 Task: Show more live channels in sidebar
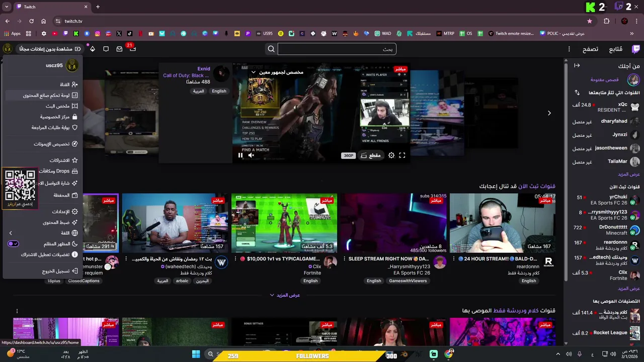pyautogui.click(x=628, y=289)
